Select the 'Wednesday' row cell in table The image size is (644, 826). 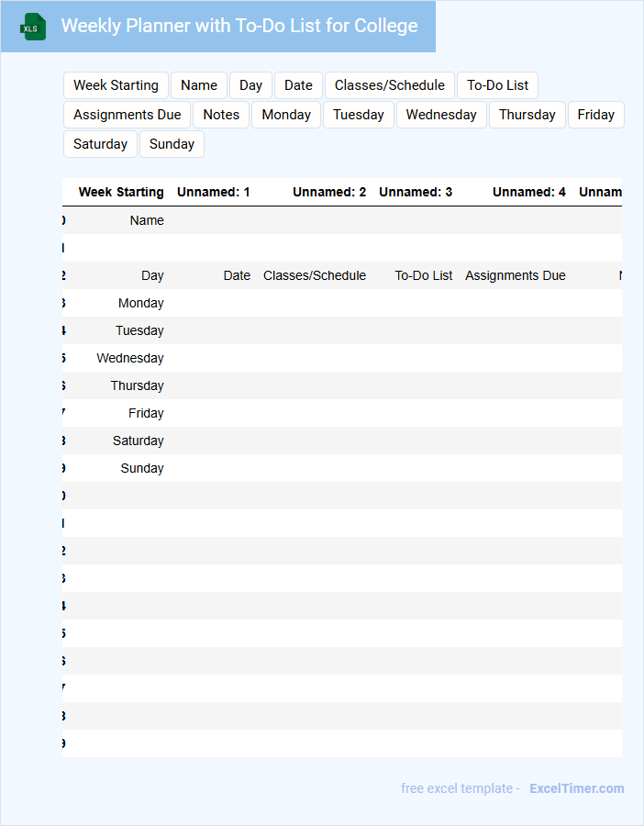point(130,358)
